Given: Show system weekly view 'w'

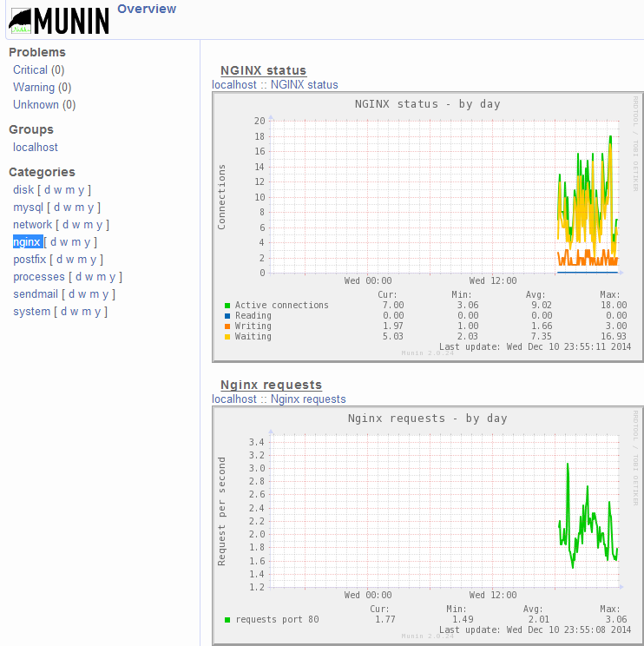Looking at the screenshot, I should (x=74, y=311).
